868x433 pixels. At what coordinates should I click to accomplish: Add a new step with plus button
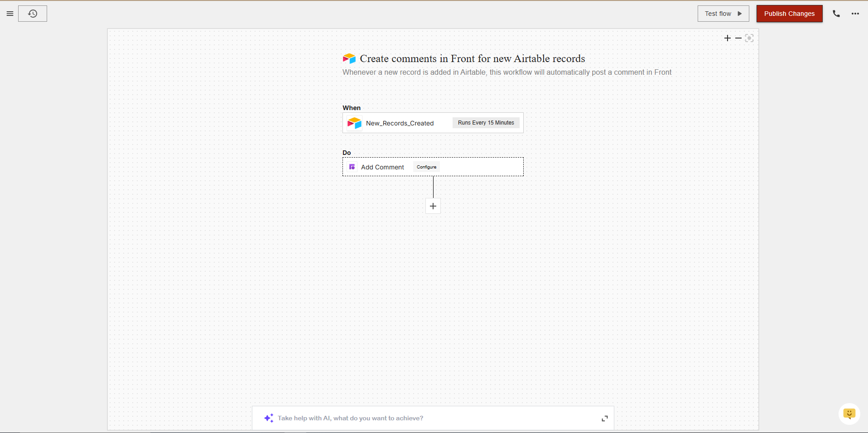pos(433,206)
